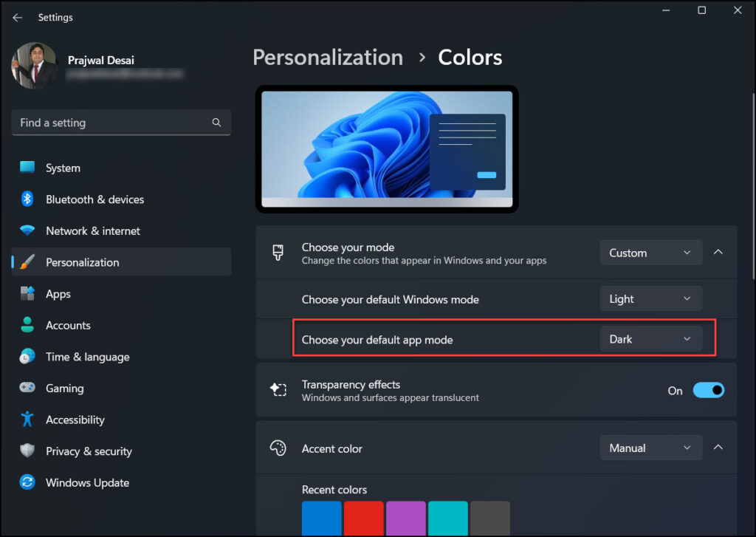Go to Privacy & security

point(121,451)
